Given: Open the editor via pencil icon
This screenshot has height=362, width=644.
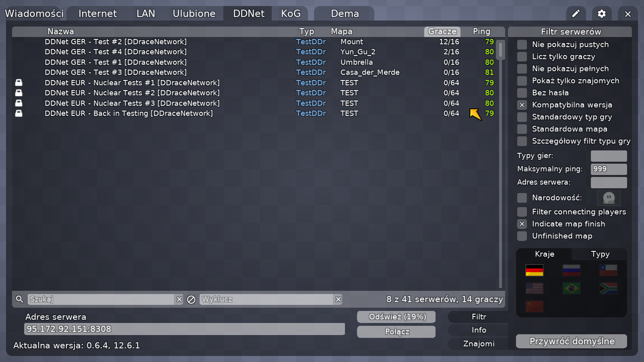Looking at the screenshot, I should (x=576, y=14).
